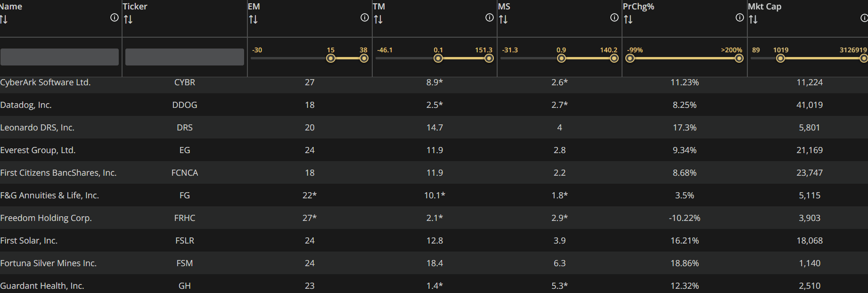This screenshot has height=293, width=868.
Task: Select the CyberArk Software Ltd. row
Action: click(x=434, y=82)
